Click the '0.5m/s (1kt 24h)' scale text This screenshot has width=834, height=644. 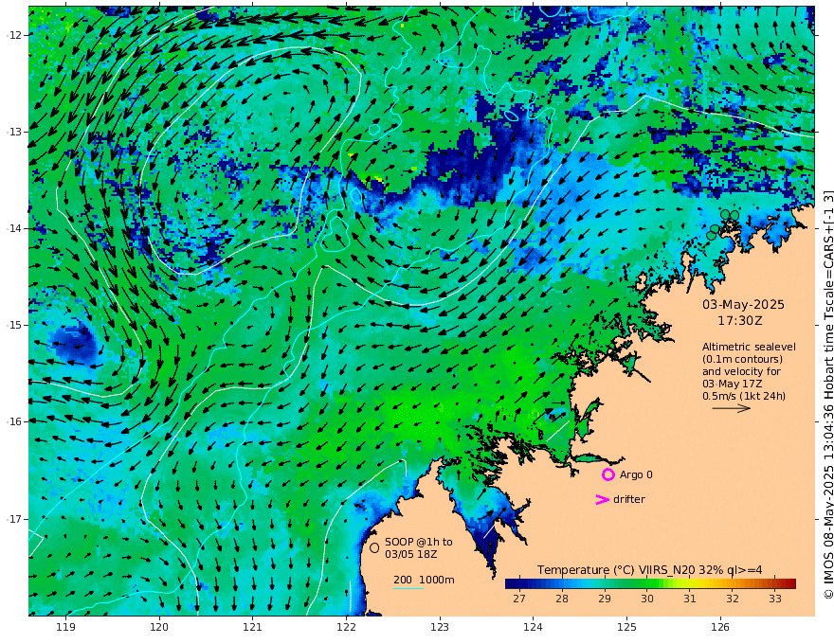pos(744,396)
